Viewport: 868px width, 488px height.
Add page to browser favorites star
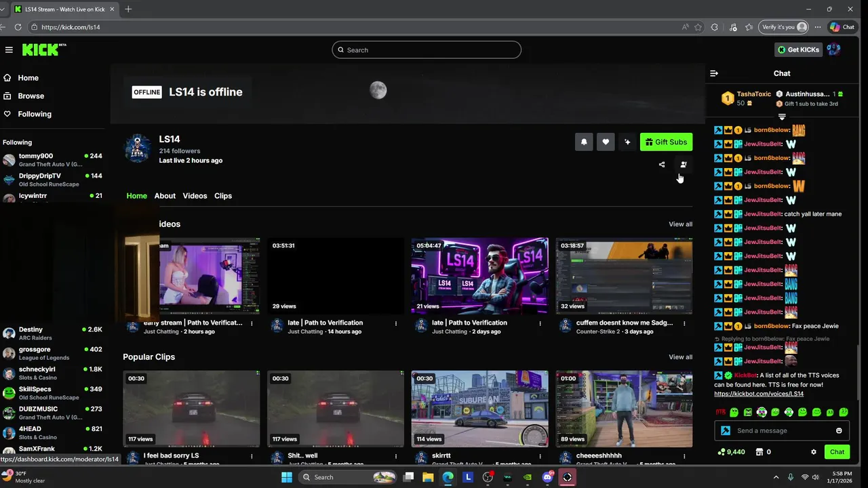(698, 27)
